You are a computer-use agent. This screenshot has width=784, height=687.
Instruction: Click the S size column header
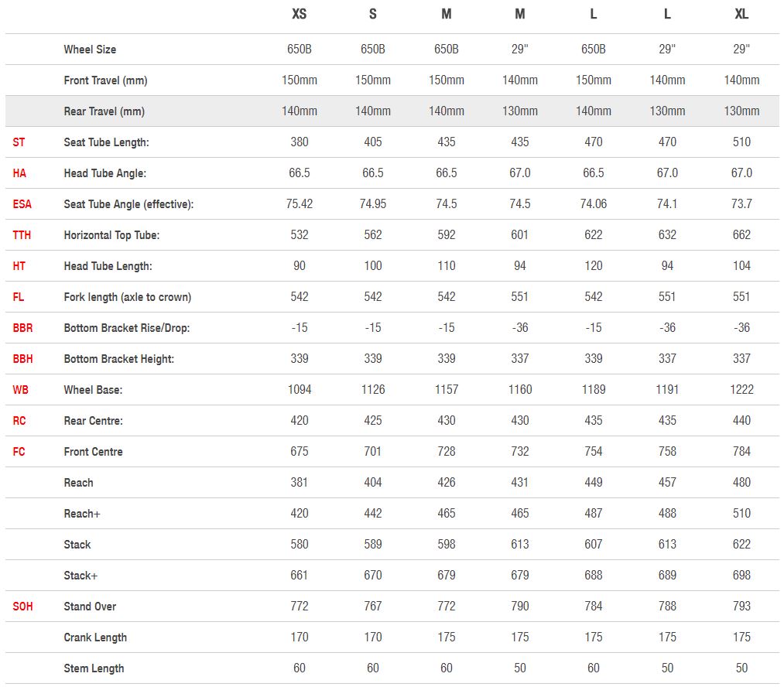(373, 14)
